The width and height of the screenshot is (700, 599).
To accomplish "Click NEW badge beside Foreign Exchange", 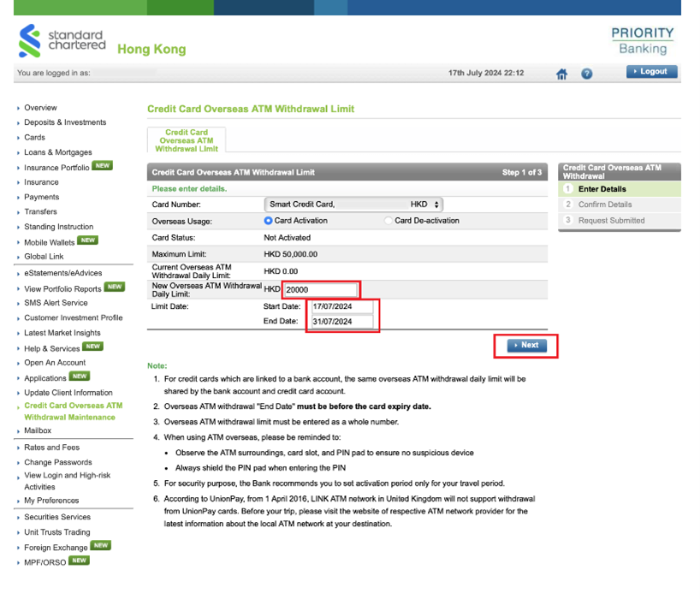I will coord(101,546).
